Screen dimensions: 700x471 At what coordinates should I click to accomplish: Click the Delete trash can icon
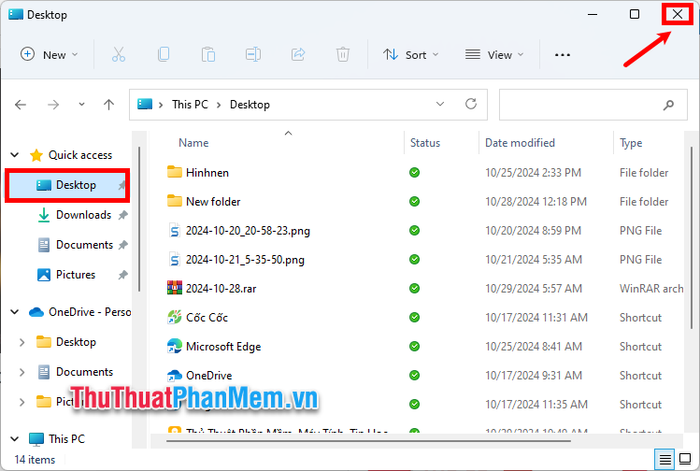click(343, 55)
